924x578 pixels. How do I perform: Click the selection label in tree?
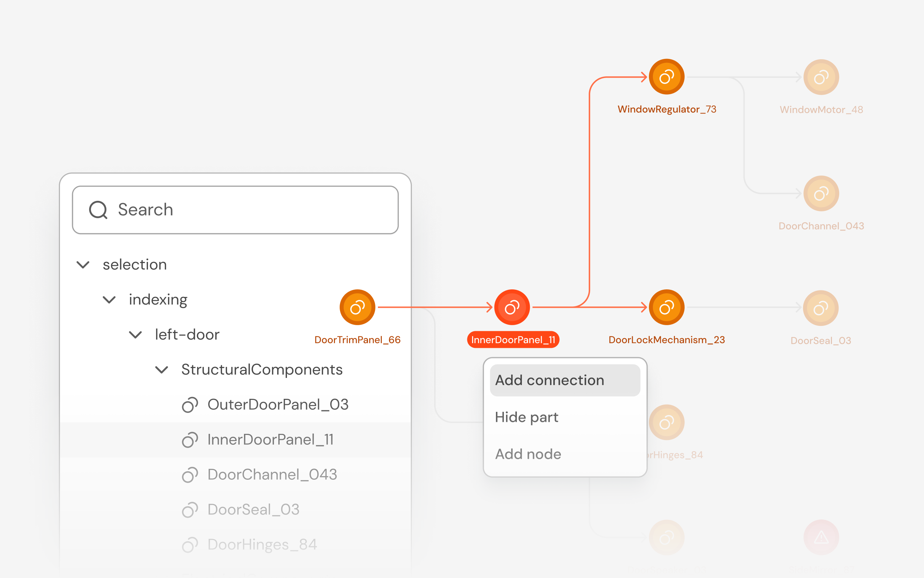click(135, 264)
